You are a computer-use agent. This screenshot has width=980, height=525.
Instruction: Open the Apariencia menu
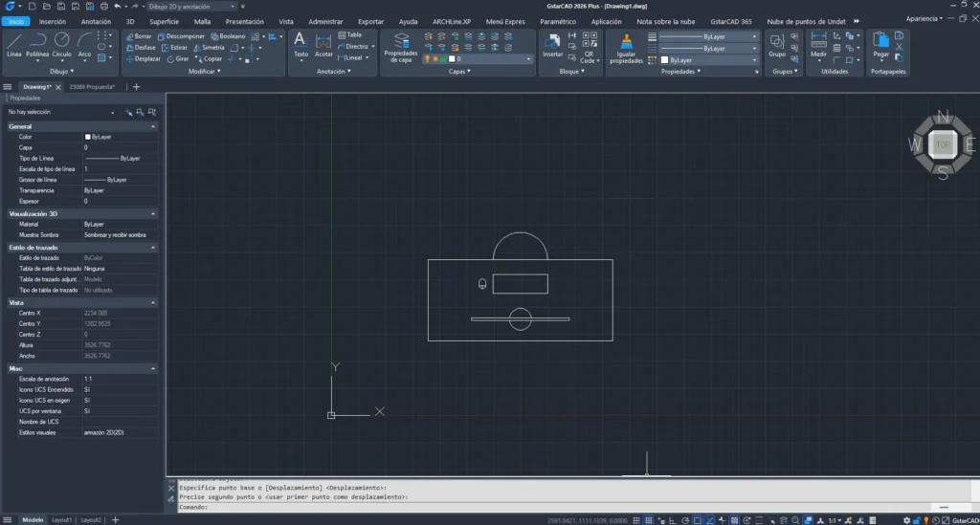click(x=924, y=19)
